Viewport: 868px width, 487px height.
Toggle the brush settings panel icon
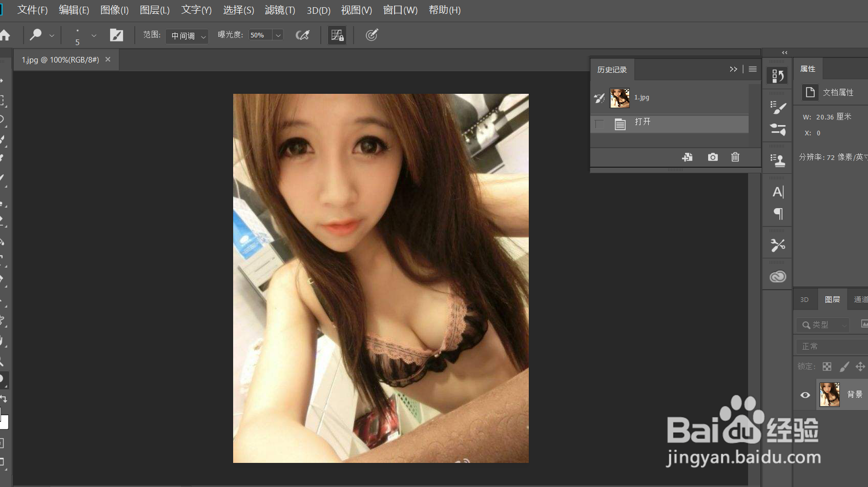[x=116, y=35]
